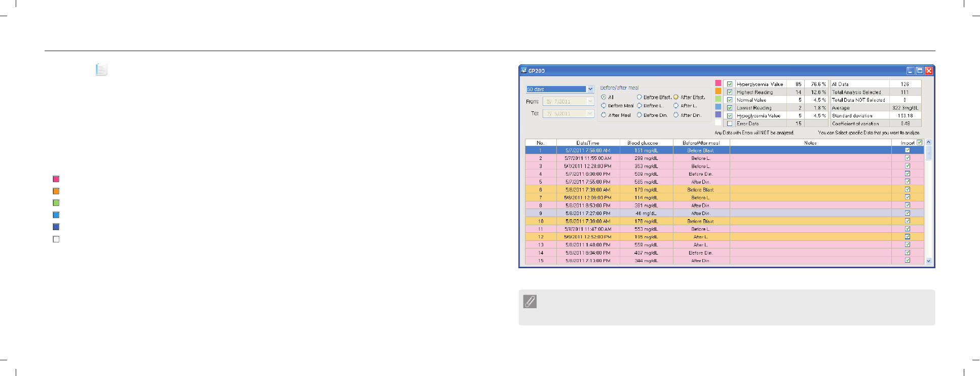Click the paperclip note icon below the window
980x376 pixels.
530,302
